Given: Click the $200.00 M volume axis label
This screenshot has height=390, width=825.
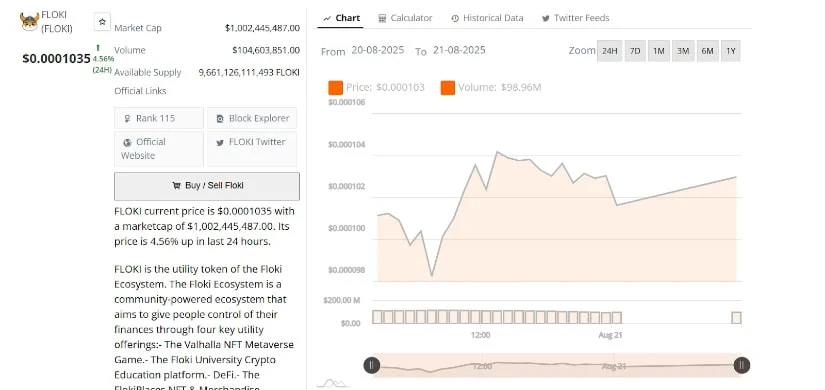Looking at the screenshot, I should pos(341,301).
